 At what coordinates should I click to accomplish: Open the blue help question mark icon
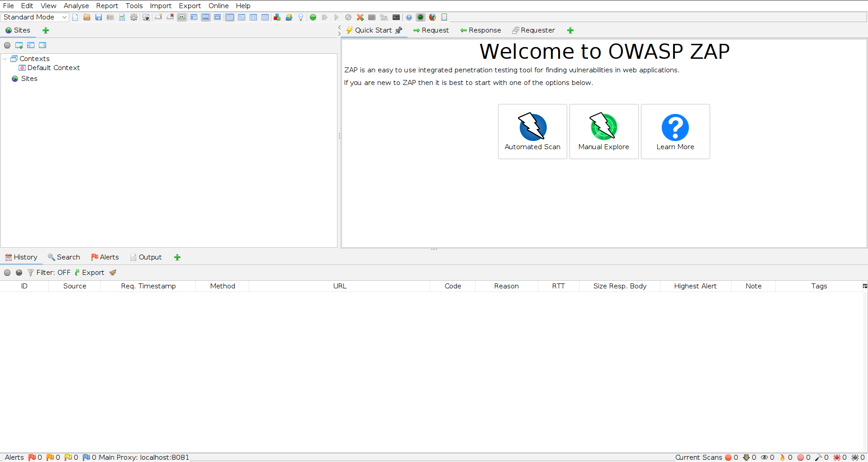click(x=409, y=17)
